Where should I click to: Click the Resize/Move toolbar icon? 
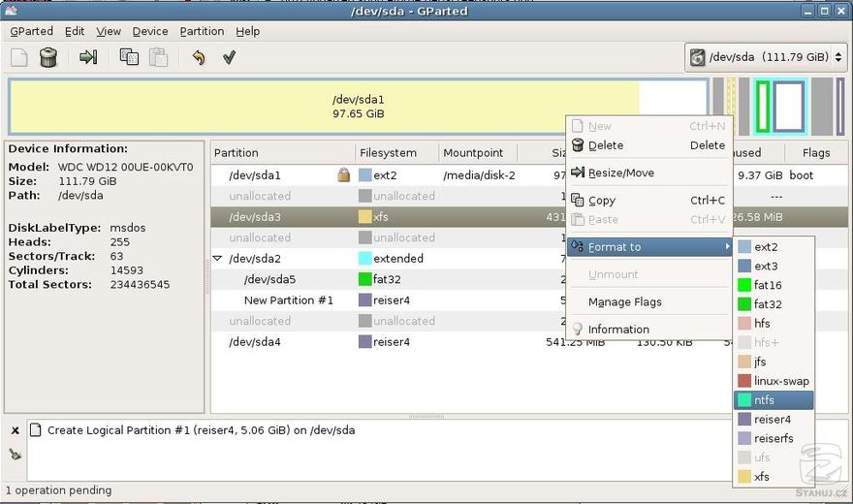[x=88, y=58]
